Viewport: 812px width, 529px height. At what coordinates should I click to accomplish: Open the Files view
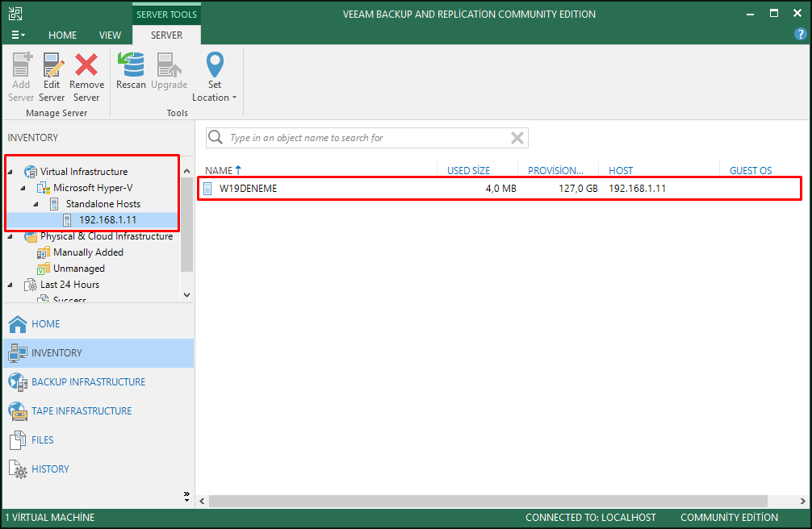coord(43,440)
